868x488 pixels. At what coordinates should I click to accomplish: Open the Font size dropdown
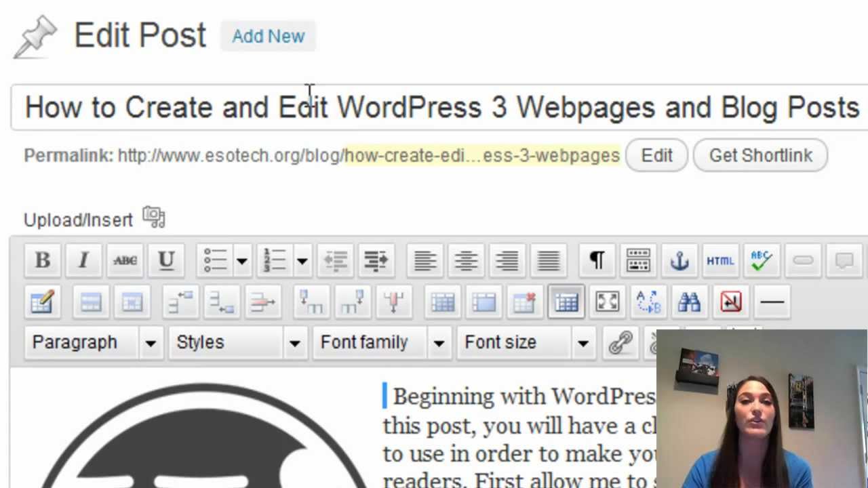coord(525,343)
